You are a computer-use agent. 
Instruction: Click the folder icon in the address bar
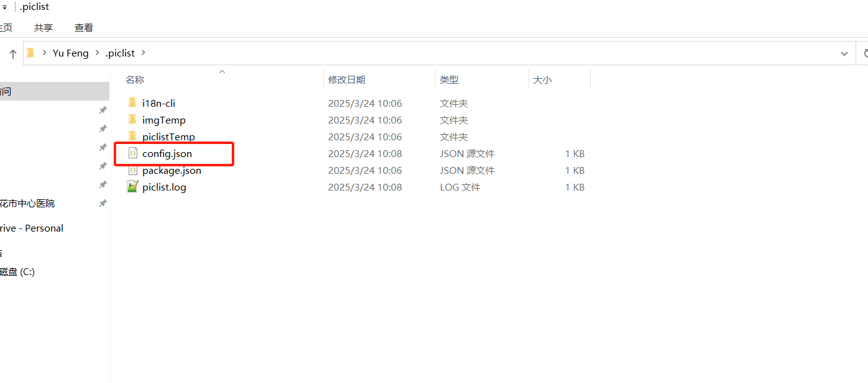[x=30, y=53]
